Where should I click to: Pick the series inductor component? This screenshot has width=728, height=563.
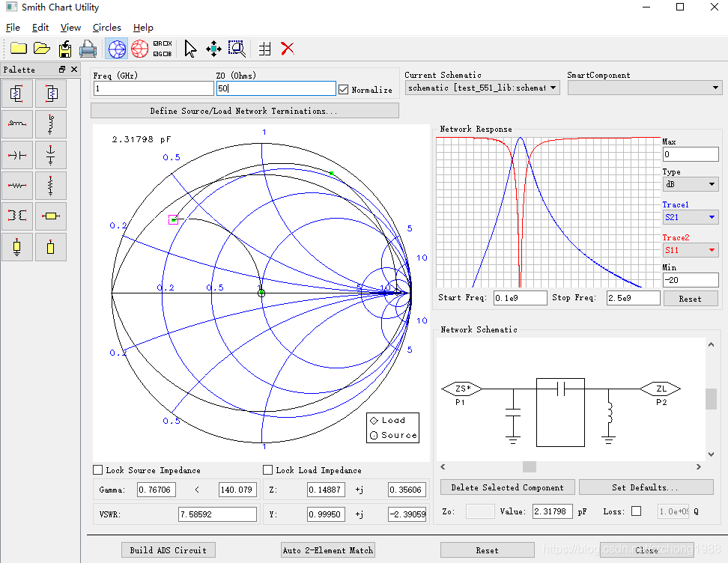pyautogui.click(x=17, y=124)
